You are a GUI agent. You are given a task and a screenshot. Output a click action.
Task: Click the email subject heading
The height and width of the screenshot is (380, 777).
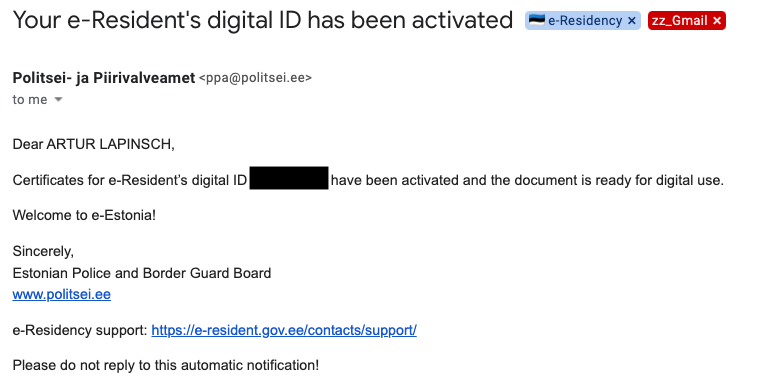click(x=263, y=20)
